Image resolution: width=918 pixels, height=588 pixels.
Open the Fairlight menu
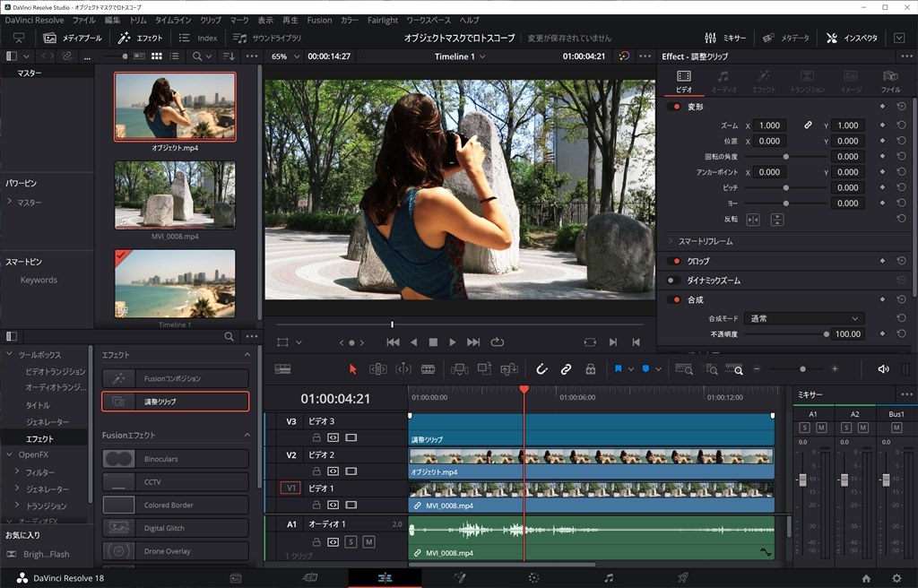[x=382, y=20]
